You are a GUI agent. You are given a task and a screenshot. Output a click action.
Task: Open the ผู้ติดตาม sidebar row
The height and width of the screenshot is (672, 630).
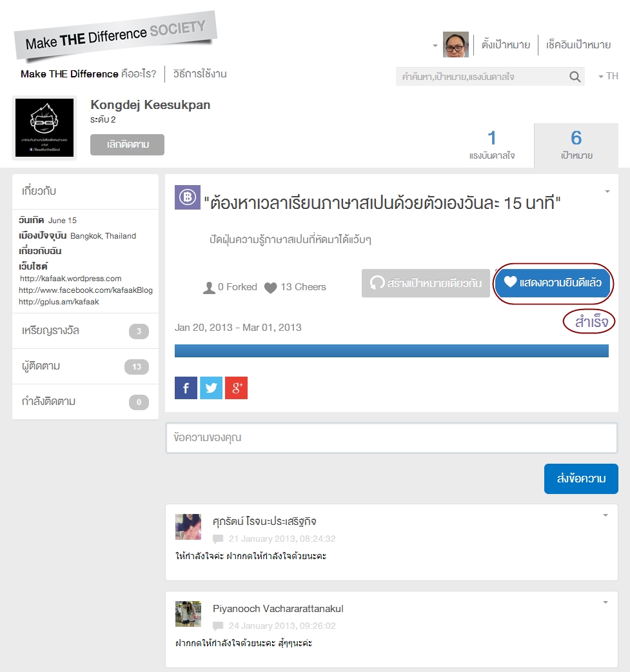(x=85, y=366)
